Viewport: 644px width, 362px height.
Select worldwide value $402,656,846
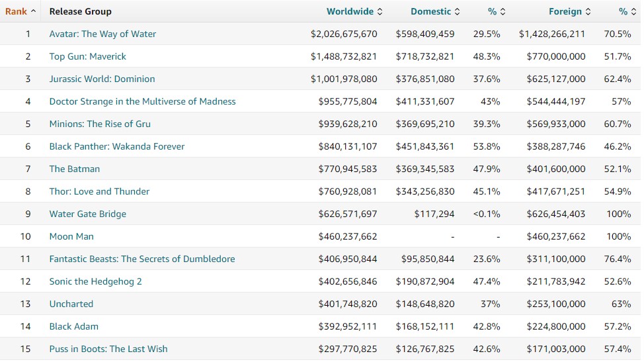point(348,281)
